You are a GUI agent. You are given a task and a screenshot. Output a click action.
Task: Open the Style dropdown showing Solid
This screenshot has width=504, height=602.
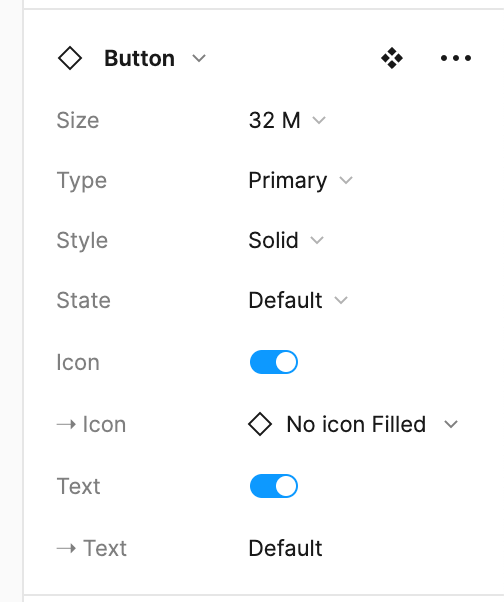pos(286,241)
